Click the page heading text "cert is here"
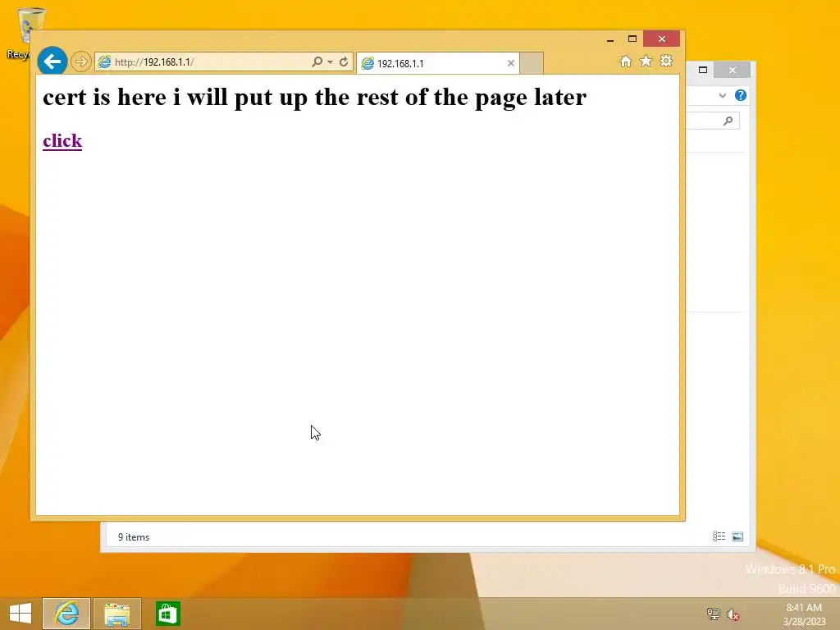840x630 pixels. 104,98
